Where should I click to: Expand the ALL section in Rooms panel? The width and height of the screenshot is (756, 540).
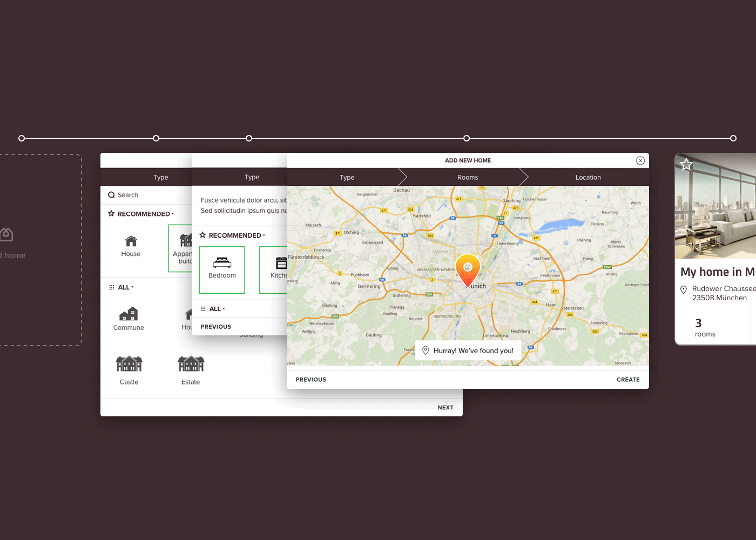[213, 309]
